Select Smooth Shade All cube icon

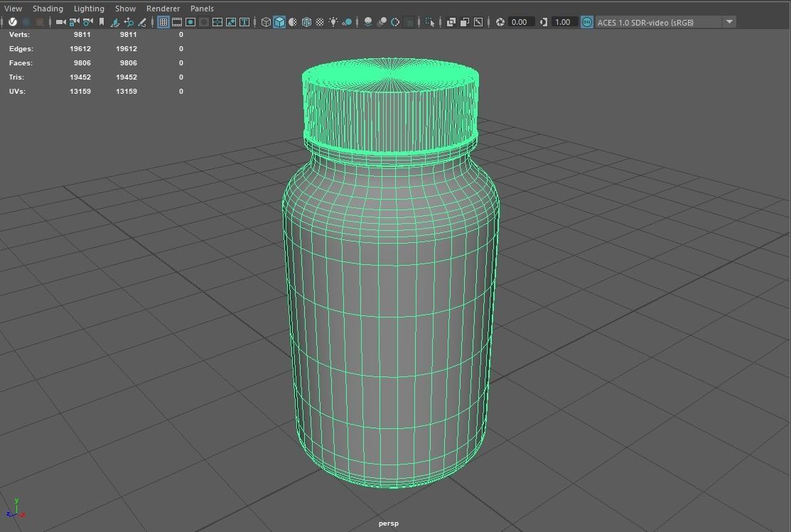tap(279, 22)
